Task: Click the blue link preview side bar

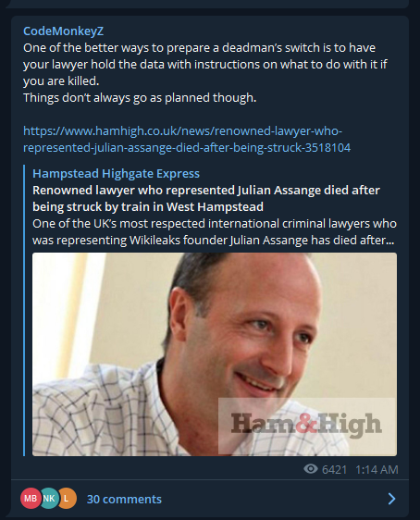Action: [24, 311]
